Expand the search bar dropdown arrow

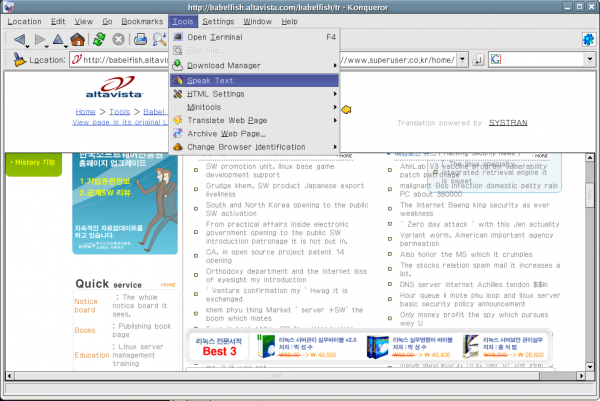click(x=590, y=59)
